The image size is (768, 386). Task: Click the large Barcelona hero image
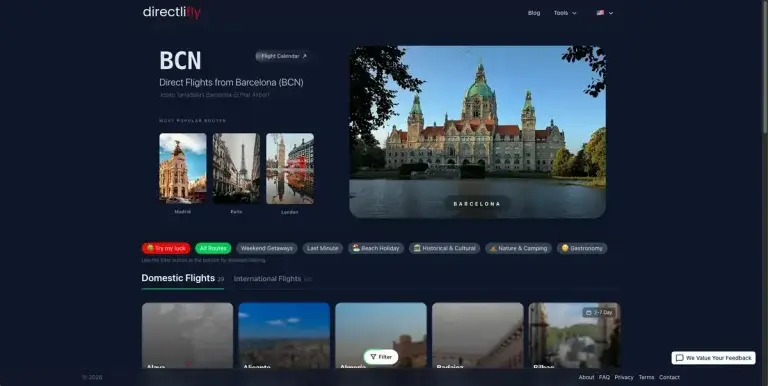pyautogui.click(x=478, y=132)
